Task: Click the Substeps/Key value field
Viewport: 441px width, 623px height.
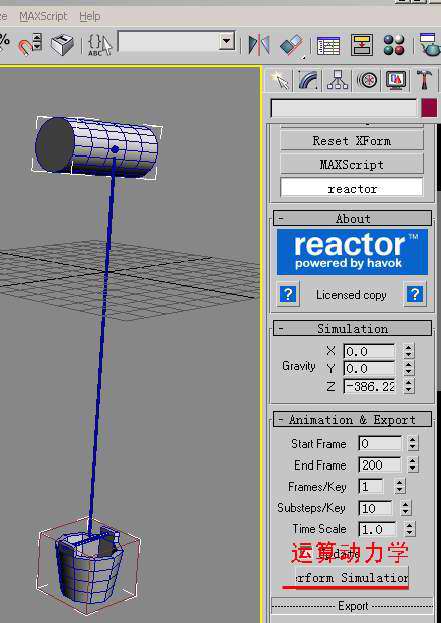Action: click(x=375, y=508)
